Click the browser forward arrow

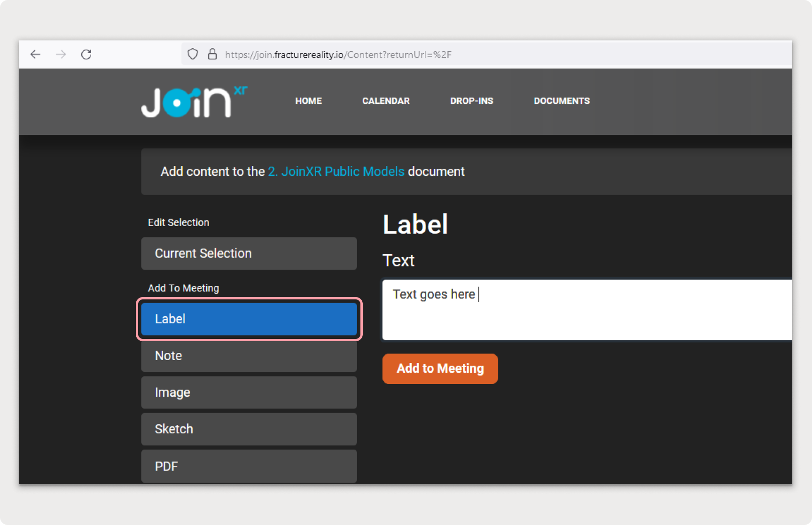[61, 55]
